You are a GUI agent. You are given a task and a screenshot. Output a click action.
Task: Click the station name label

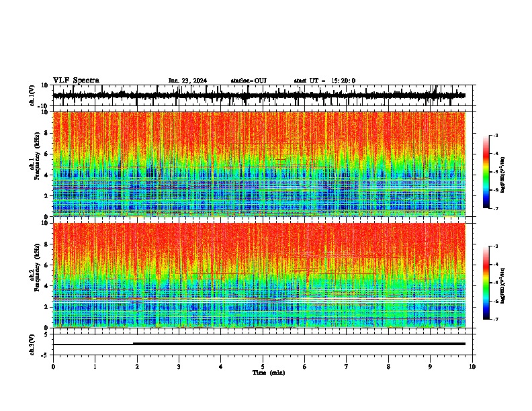pyautogui.click(x=249, y=81)
